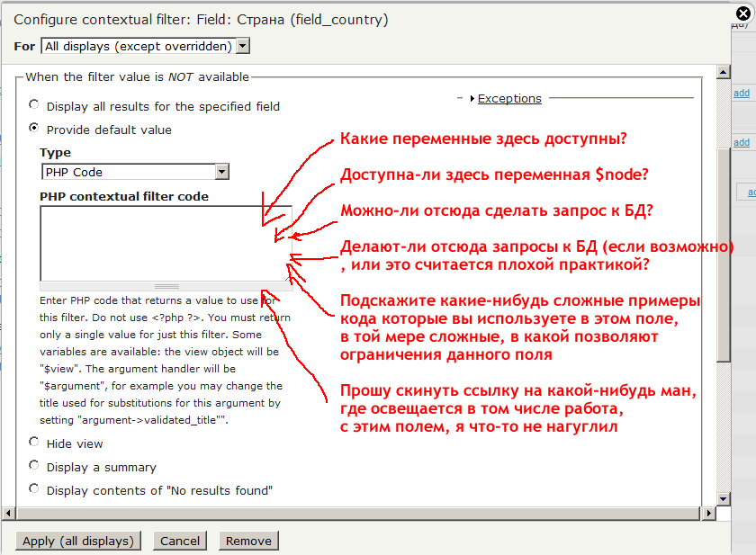Click the second 'add' link behind dialog

pos(742,143)
